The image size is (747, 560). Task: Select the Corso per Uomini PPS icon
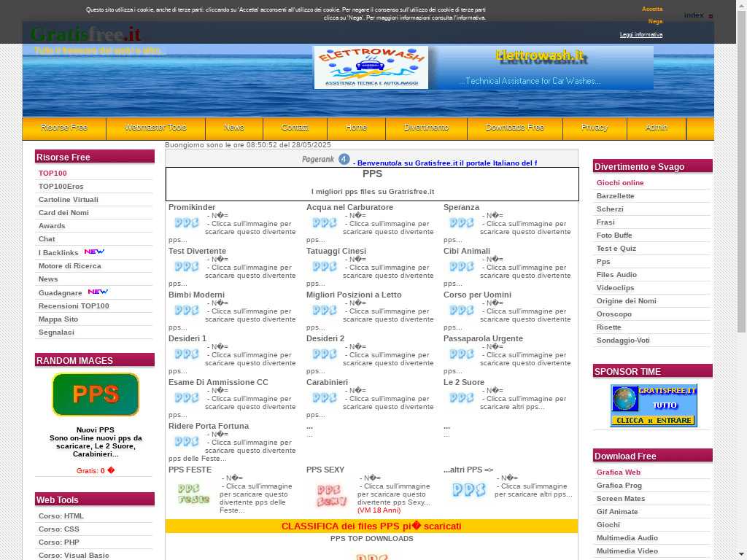coord(462,311)
